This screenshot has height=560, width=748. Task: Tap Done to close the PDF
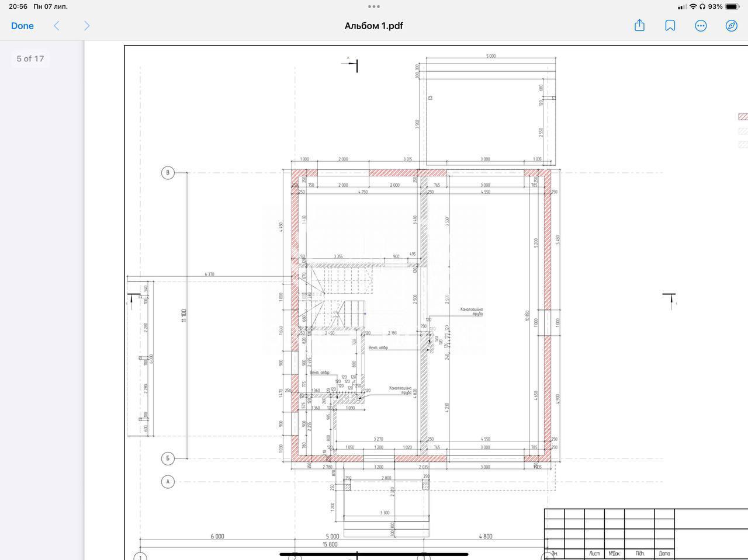coord(22,26)
